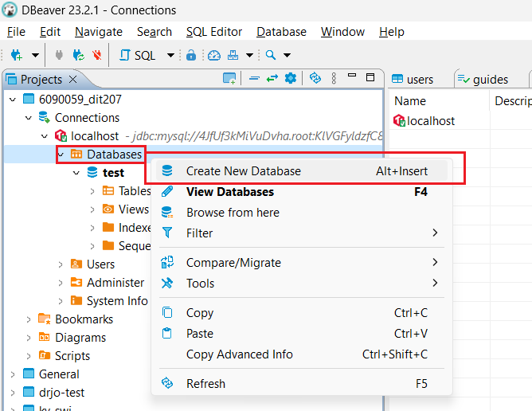
Task: Click the create project icon in Projects panel
Action: pos(229,78)
